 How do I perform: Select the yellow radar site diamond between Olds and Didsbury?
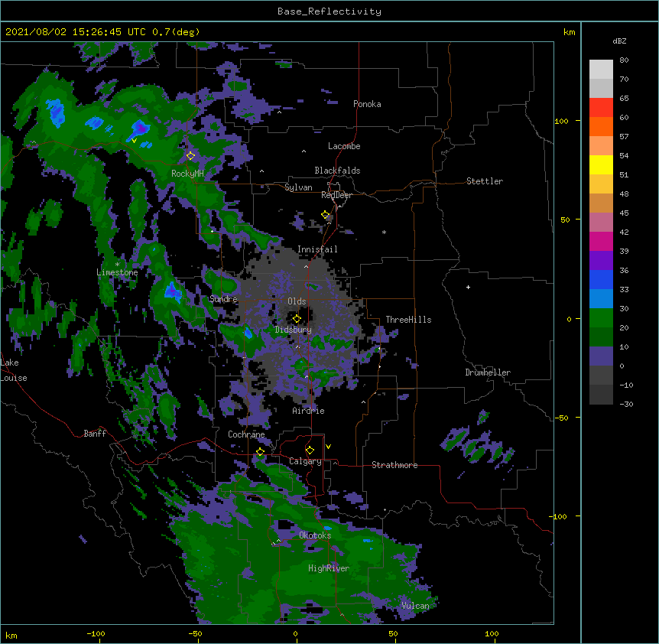point(297,319)
